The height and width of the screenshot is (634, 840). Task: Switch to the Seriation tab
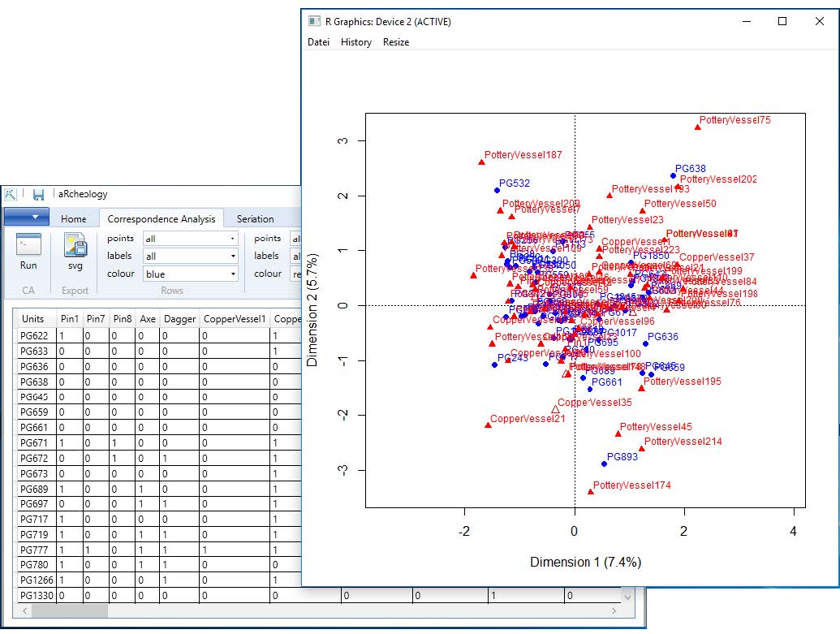pyautogui.click(x=255, y=218)
